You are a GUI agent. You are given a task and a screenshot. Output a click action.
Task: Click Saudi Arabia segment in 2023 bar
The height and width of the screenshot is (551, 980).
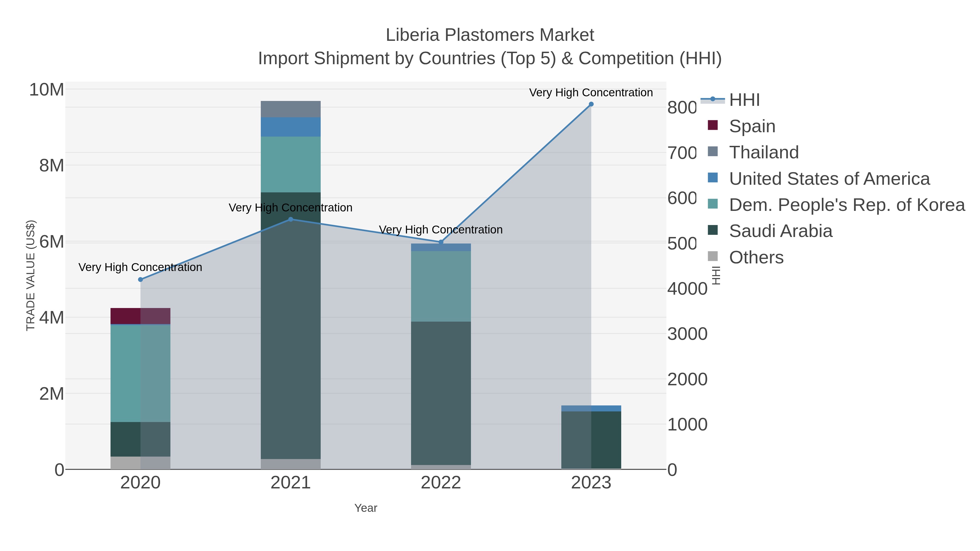[x=591, y=440]
